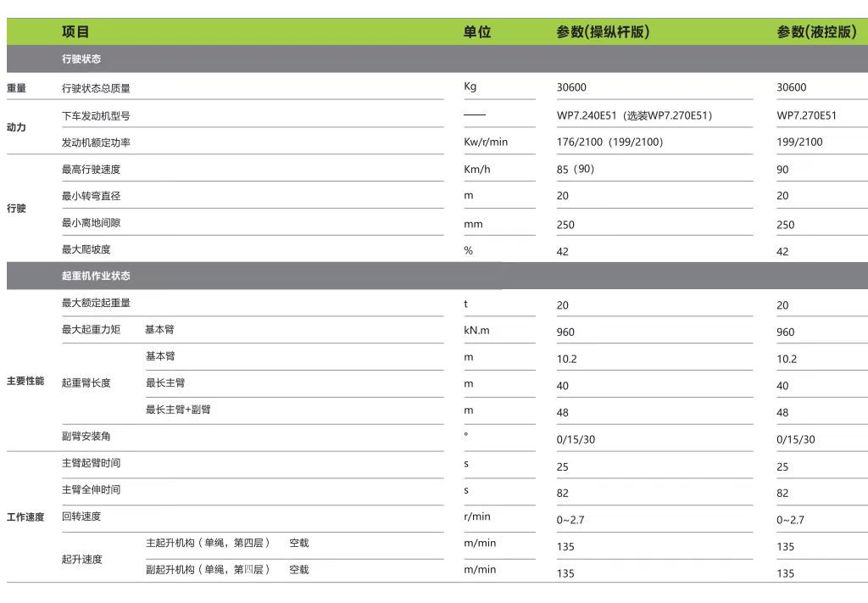Click the % unit cell
The height and width of the screenshot is (603, 868).
click(468, 250)
